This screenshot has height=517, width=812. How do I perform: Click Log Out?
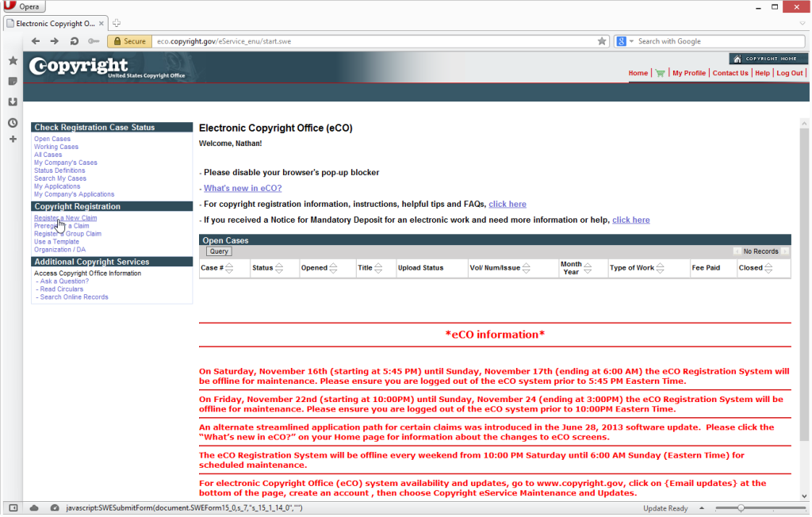pos(789,73)
